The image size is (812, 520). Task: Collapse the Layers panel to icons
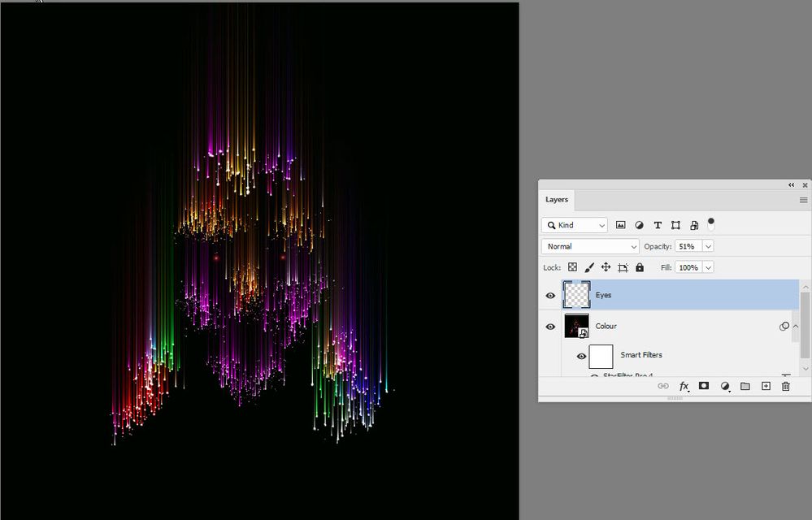tap(792, 184)
